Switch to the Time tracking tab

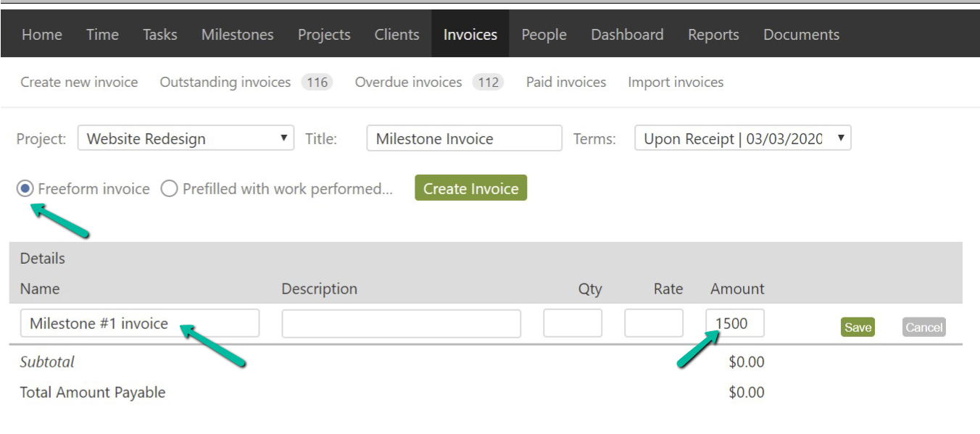[x=101, y=34]
